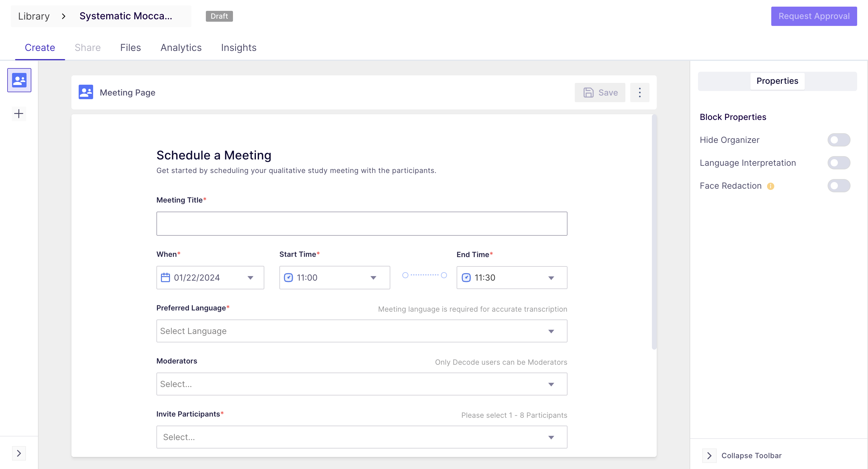Open the Select Language dropdown
Screen dimensions: 868x469
[x=362, y=331]
